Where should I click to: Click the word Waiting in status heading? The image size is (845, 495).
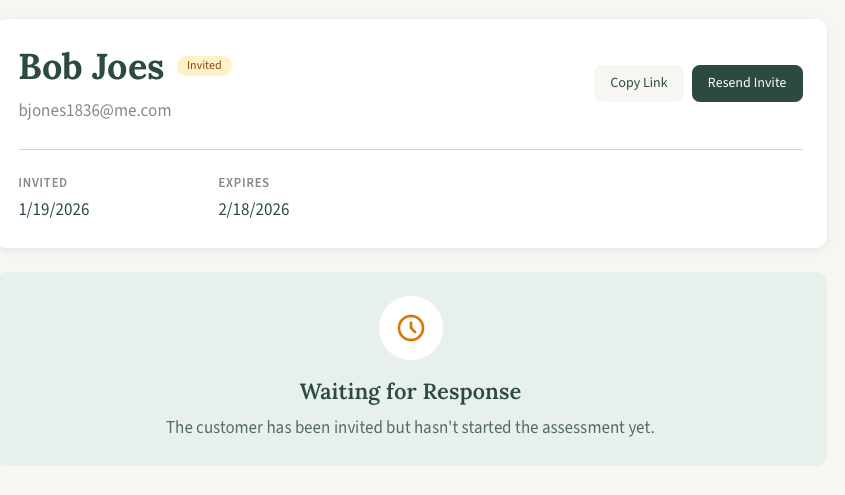[x=340, y=392]
